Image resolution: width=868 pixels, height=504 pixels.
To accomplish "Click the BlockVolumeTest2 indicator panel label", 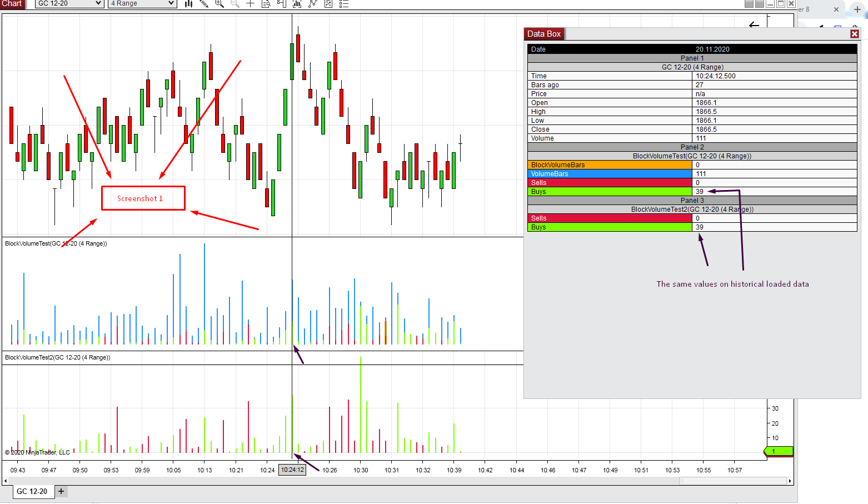I will point(58,357).
